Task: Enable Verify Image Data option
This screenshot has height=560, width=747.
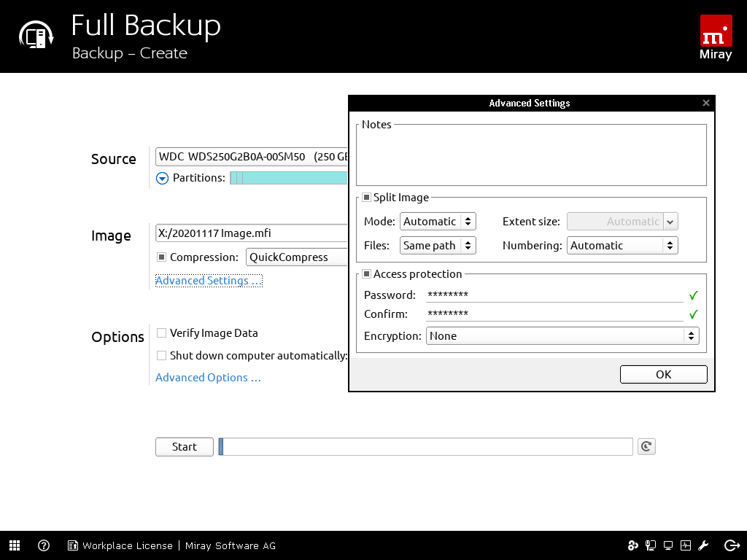Action: click(162, 333)
